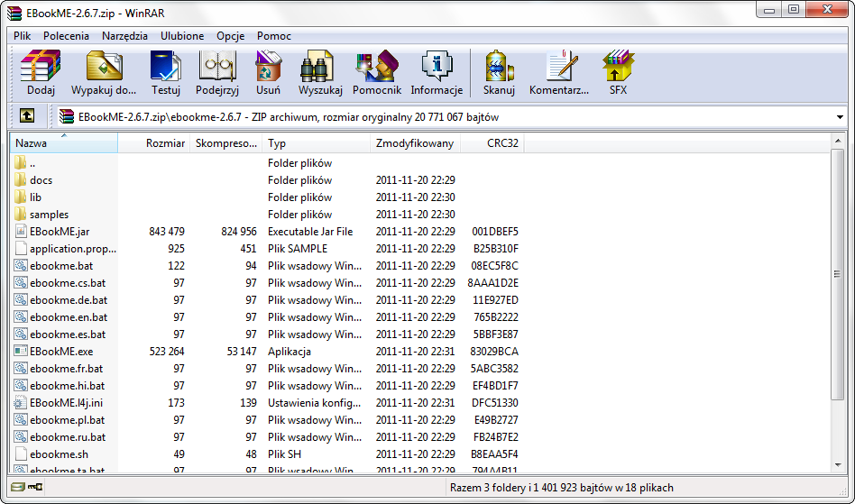Select the lib folder icon

[20, 197]
